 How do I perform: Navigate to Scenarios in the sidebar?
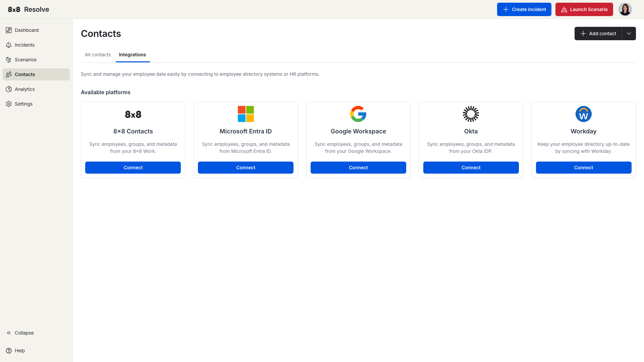point(36,60)
